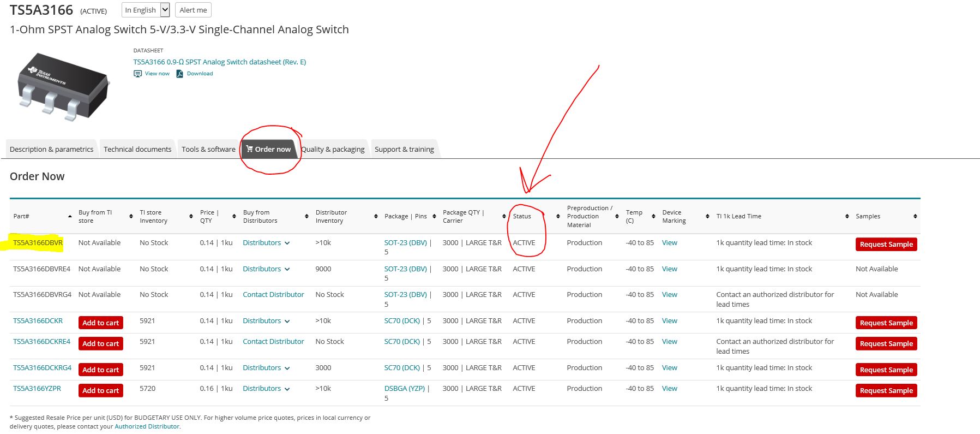Screen dimensions: 980x434
Task: Click the View now datasheet icon
Action: (137, 74)
